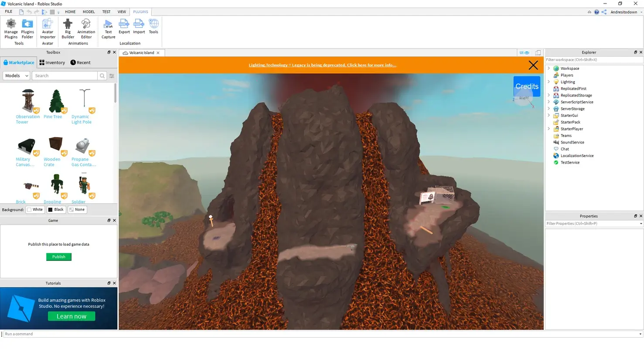Launch the Avatar Importer
The height and width of the screenshot is (349, 644).
tap(48, 29)
